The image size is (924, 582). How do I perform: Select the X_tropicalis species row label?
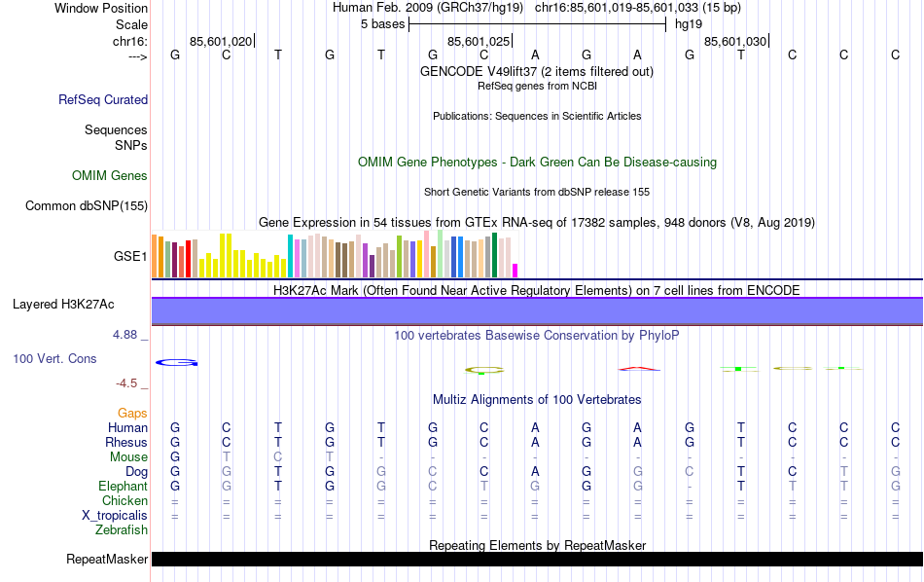pyautogui.click(x=115, y=516)
